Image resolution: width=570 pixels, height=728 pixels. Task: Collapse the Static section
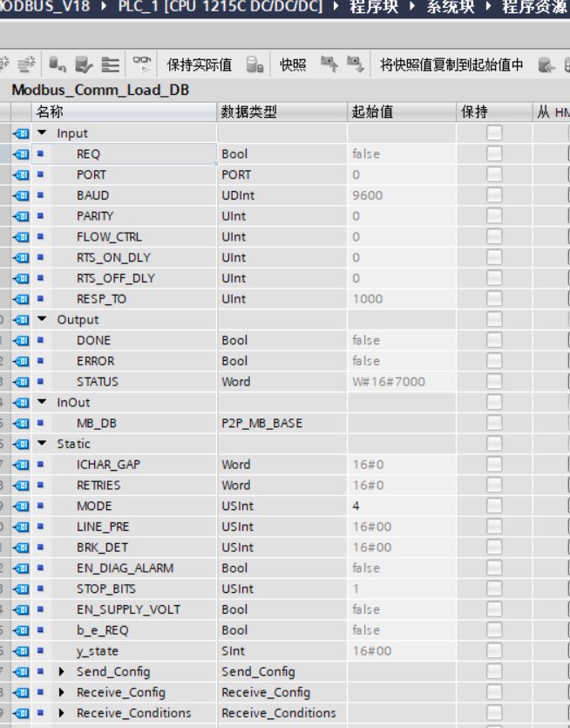[42, 444]
